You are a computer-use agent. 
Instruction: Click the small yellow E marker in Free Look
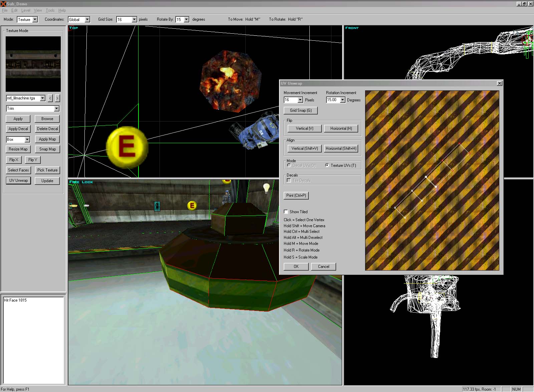(x=192, y=206)
